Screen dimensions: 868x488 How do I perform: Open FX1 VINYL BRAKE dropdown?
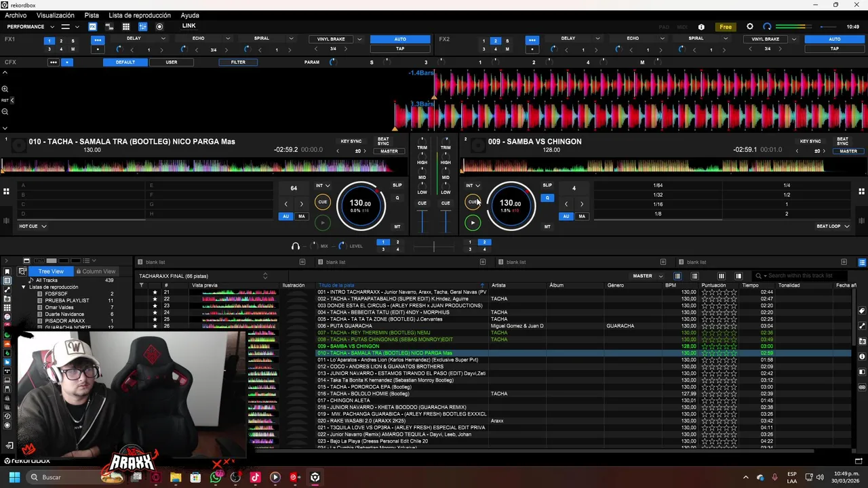click(359, 39)
